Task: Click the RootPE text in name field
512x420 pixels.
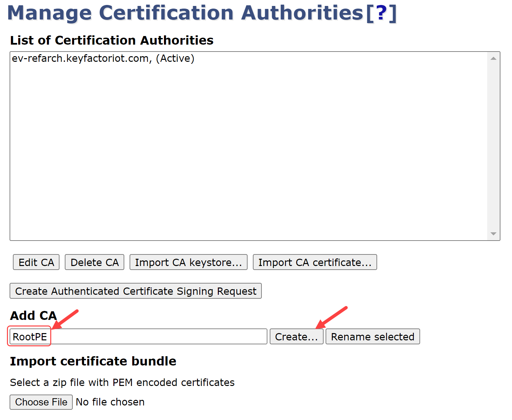Action: [30, 337]
